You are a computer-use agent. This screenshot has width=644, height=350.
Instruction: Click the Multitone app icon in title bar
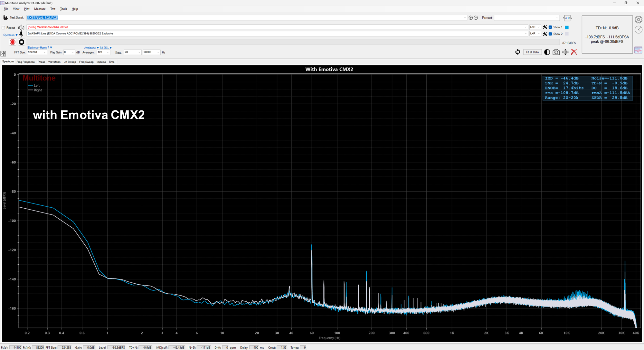pyautogui.click(x=3, y=3)
